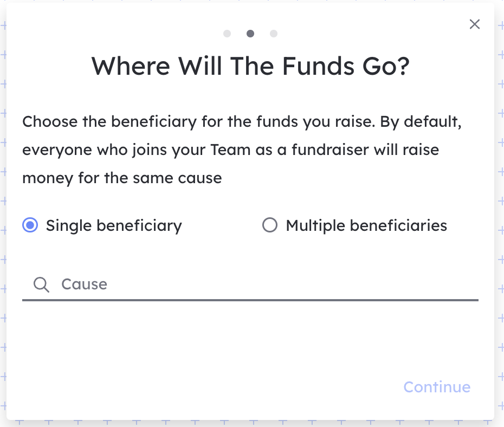Click the Continue button
504x427 pixels.
(x=437, y=387)
